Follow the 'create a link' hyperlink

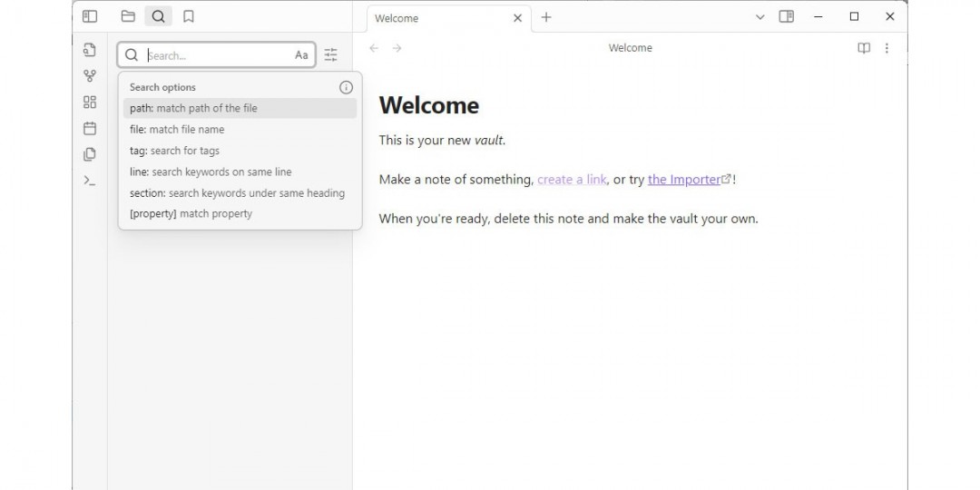pyautogui.click(x=572, y=180)
